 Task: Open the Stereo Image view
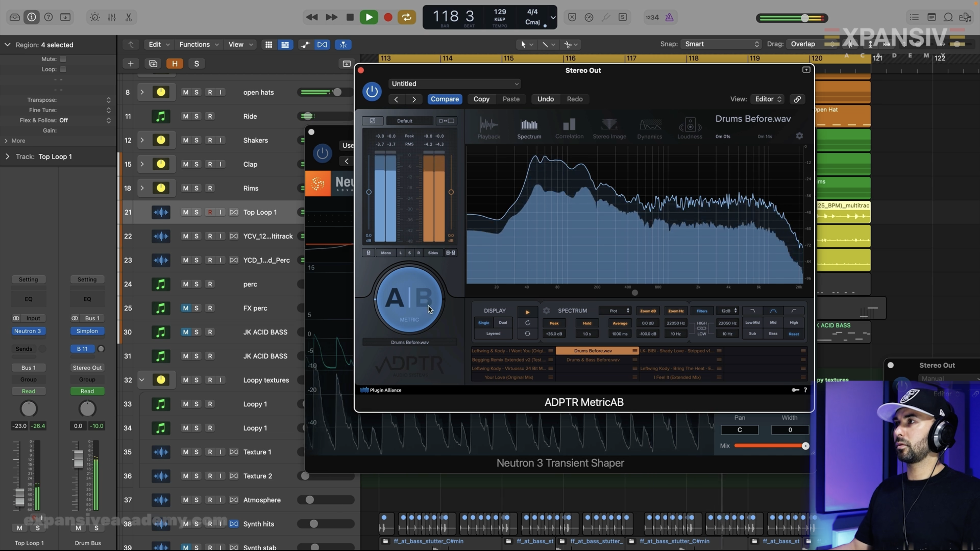(x=609, y=129)
